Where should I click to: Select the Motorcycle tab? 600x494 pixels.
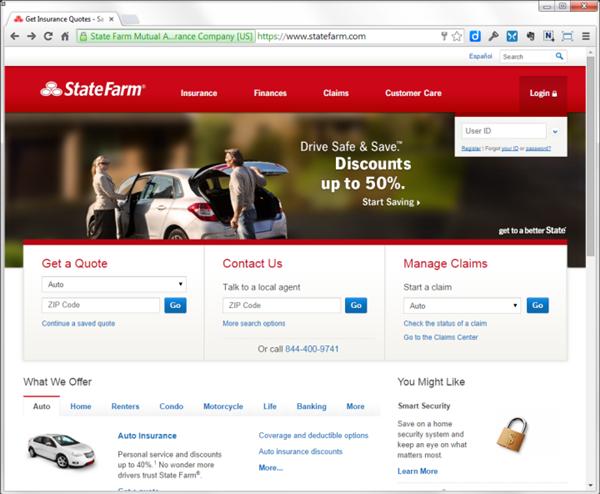(x=223, y=407)
